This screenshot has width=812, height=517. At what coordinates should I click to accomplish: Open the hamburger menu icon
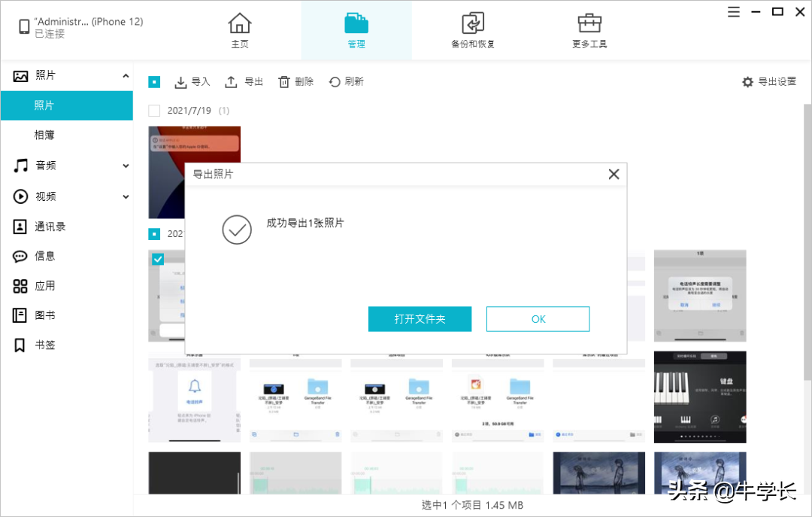click(733, 11)
